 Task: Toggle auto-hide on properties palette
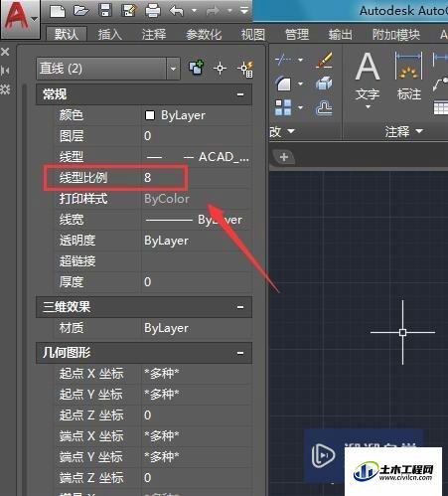coord(5,71)
